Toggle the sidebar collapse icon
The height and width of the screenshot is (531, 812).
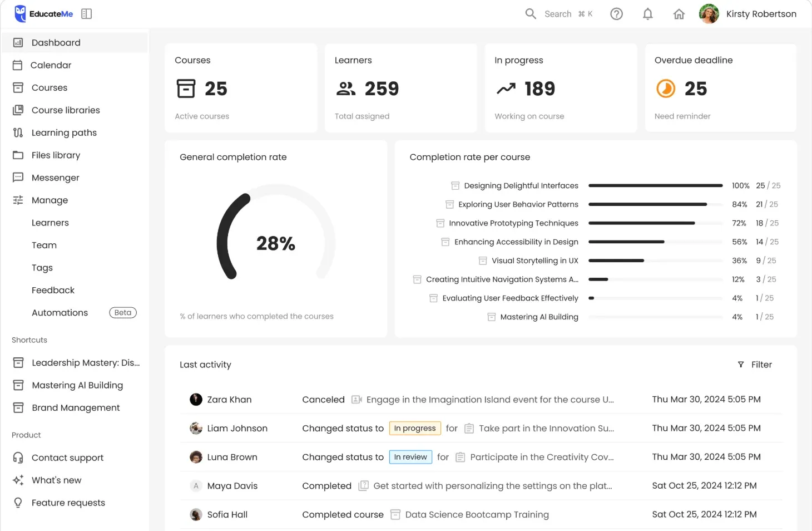pyautogui.click(x=86, y=14)
